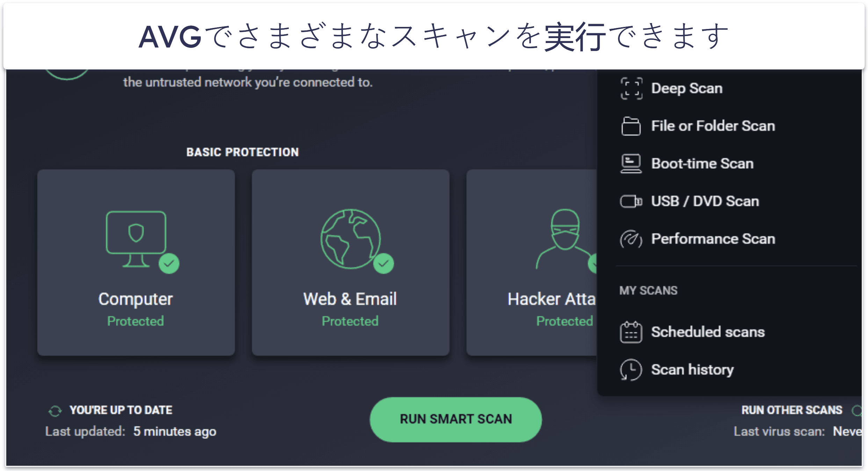868x471 pixels.
Task: Click the Performance Scan gauge icon
Action: [631, 239]
